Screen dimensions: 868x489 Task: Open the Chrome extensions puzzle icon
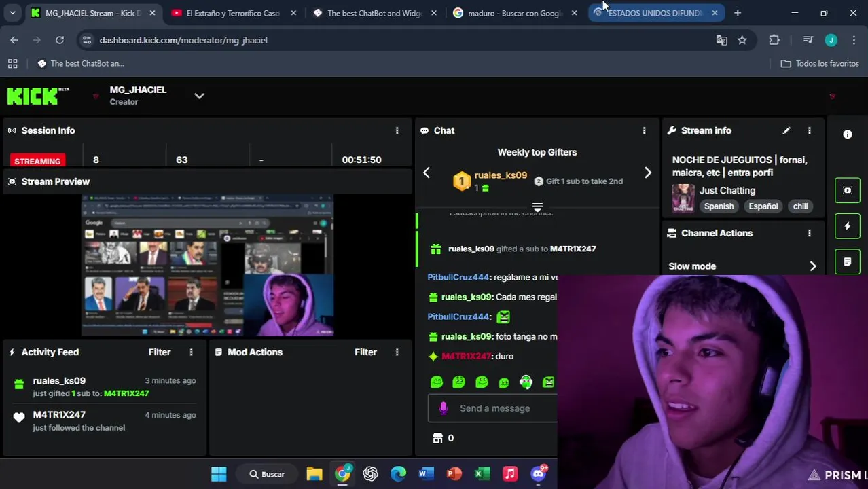tap(774, 40)
